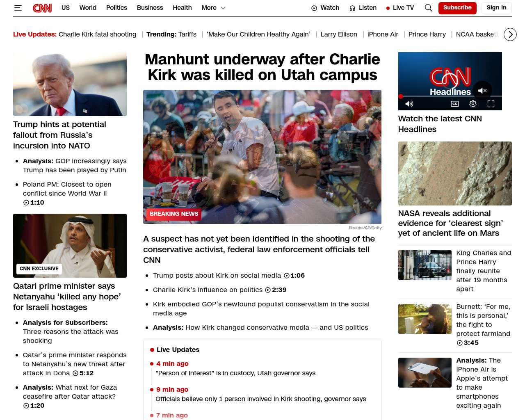Expand the More navigation dropdown
The width and height of the screenshot is (525, 420).
pyautogui.click(x=214, y=8)
